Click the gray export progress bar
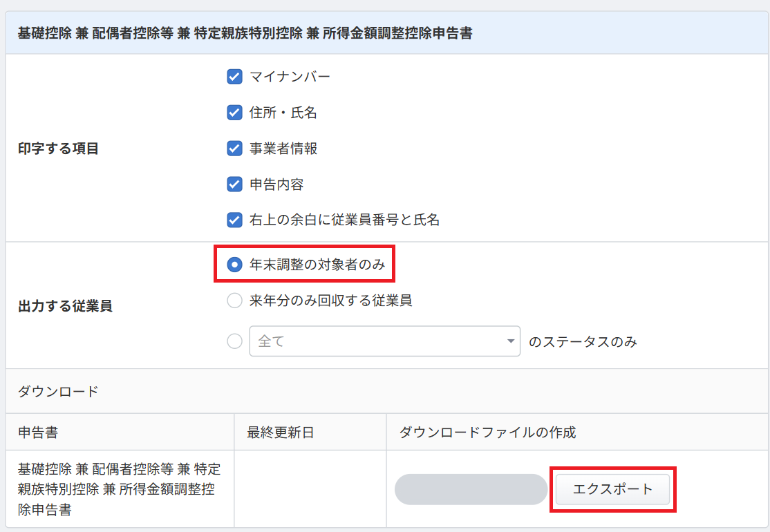The width and height of the screenshot is (770, 532). point(471,489)
